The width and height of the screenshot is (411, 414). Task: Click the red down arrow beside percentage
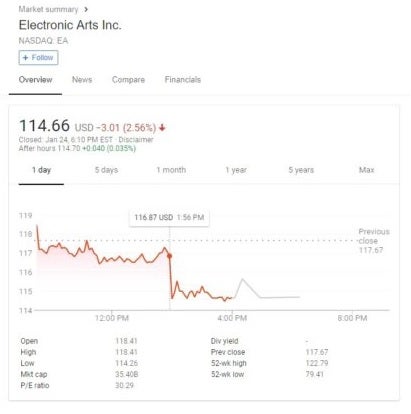tap(162, 127)
